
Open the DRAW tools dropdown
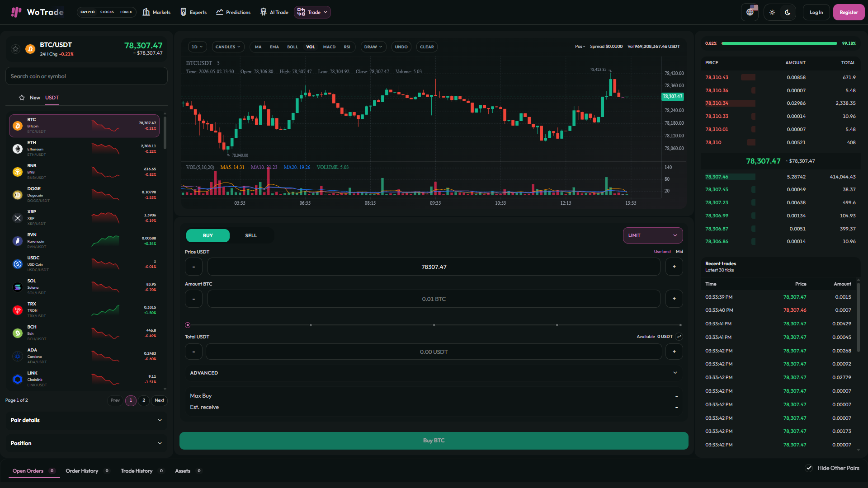373,47
